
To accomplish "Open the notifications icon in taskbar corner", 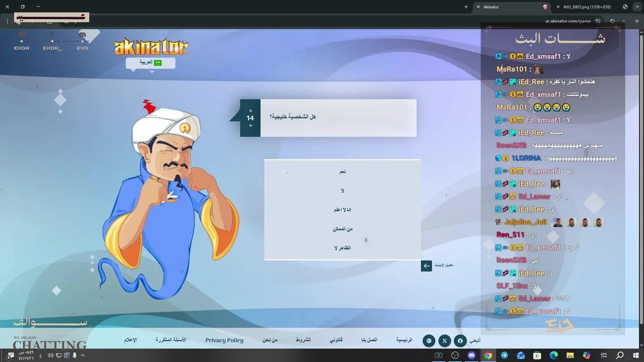I will tap(11, 355).
